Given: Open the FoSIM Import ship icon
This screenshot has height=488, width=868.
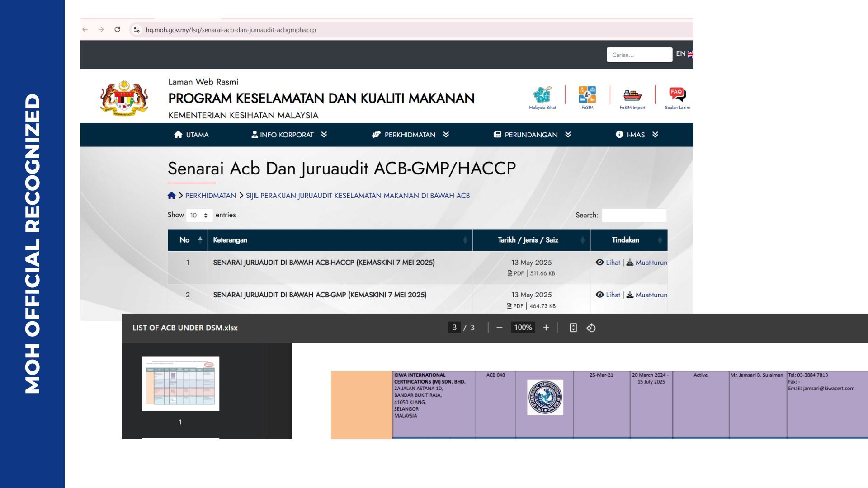Looking at the screenshot, I should tap(632, 95).
